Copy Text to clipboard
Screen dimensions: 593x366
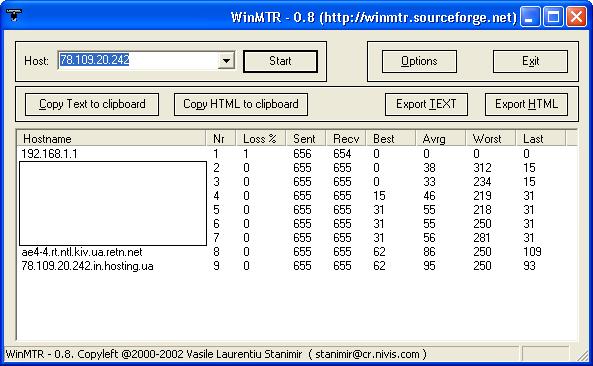(x=92, y=104)
